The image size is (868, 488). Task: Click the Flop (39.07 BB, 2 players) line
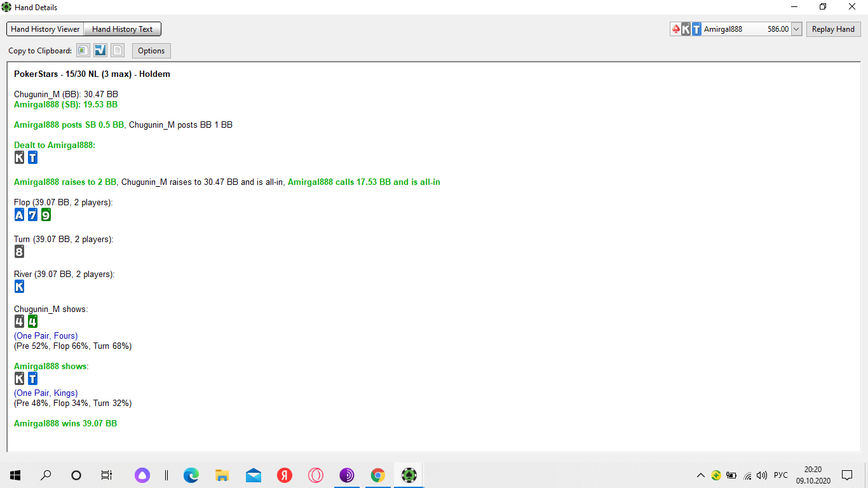pyautogui.click(x=64, y=202)
